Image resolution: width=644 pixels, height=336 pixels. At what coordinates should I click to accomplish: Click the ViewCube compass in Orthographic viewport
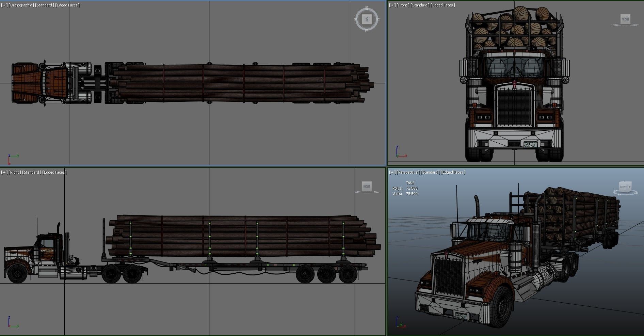[x=367, y=19]
